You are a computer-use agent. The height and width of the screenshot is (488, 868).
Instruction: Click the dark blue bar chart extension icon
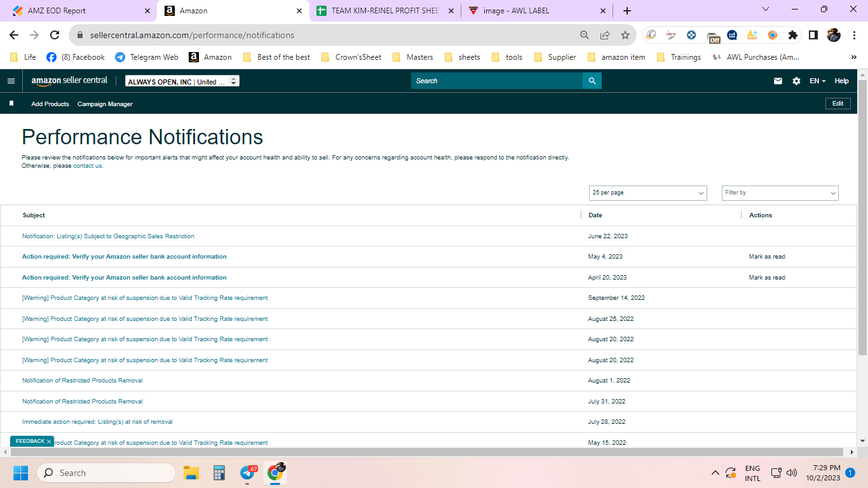(x=732, y=36)
